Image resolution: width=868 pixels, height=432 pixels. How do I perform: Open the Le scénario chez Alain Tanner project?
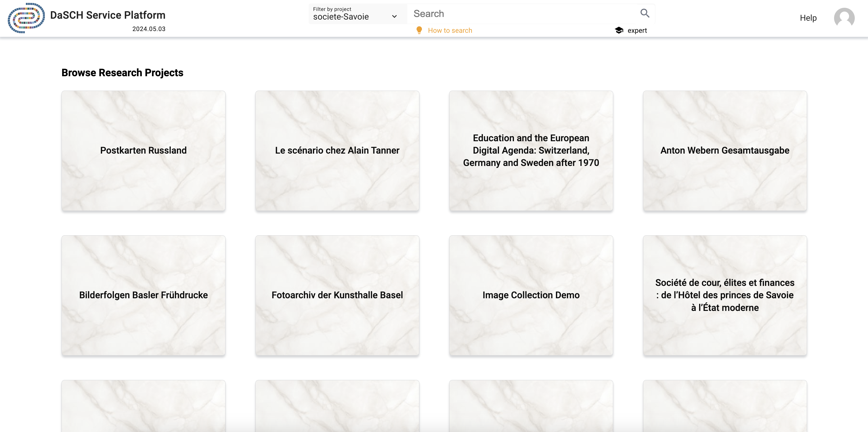pyautogui.click(x=337, y=151)
